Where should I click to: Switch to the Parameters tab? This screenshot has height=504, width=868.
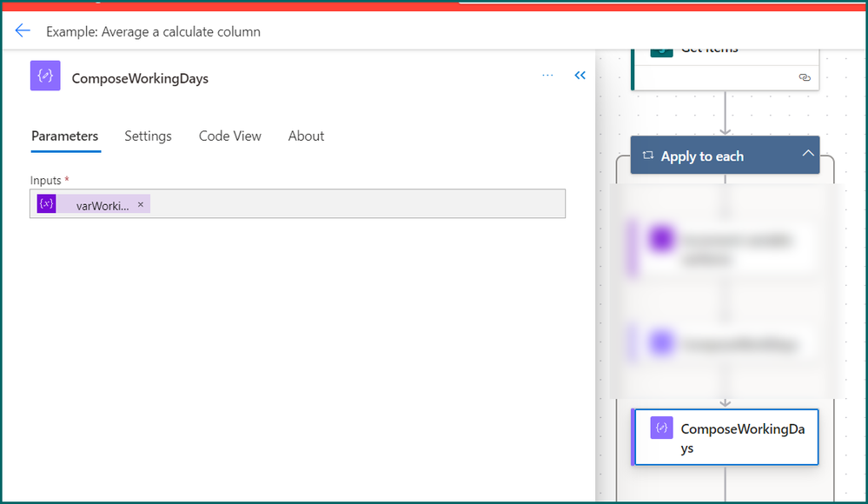pos(65,136)
